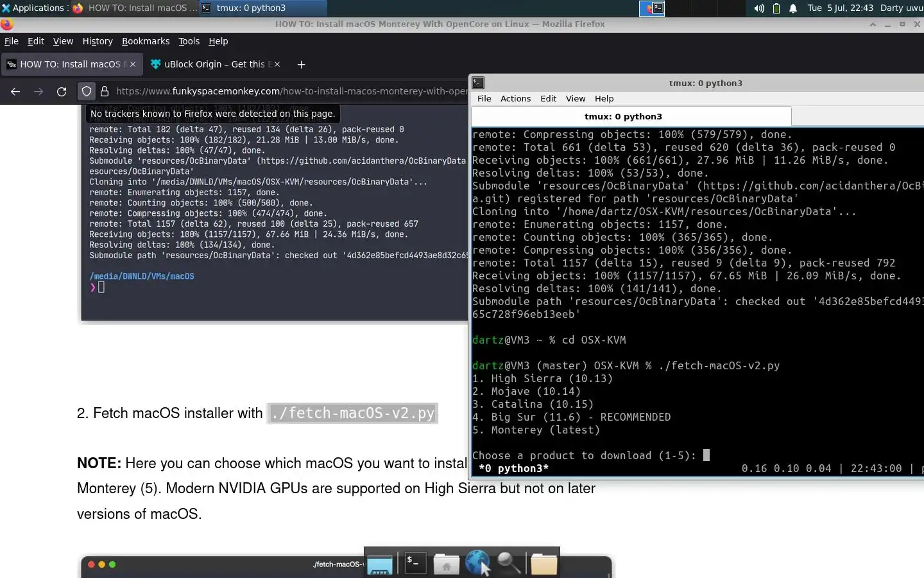Open Firefox Help menu
This screenshot has height=578, width=924.
(218, 41)
